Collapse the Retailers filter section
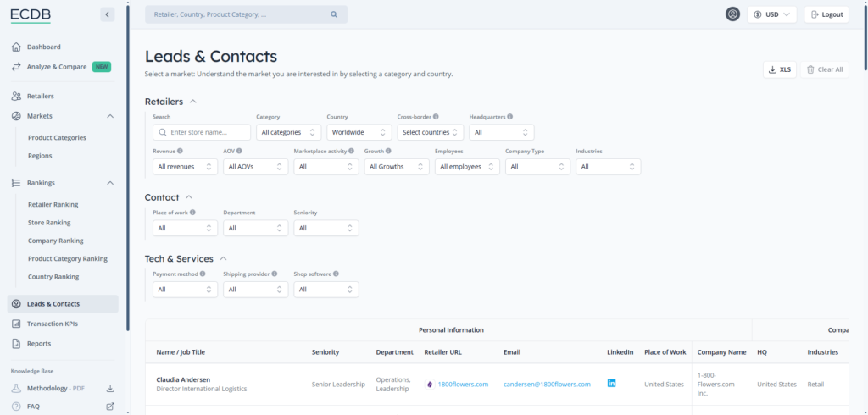The height and width of the screenshot is (415, 868). point(192,102)
